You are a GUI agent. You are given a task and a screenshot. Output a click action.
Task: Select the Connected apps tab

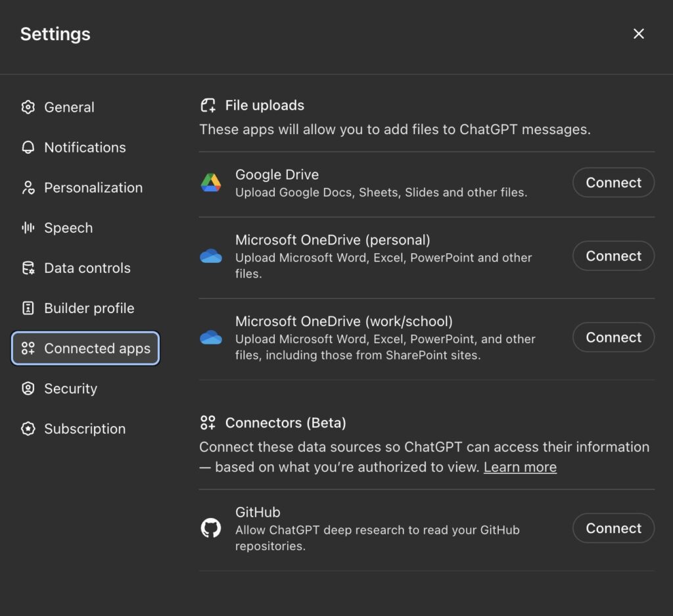point(85,348)
